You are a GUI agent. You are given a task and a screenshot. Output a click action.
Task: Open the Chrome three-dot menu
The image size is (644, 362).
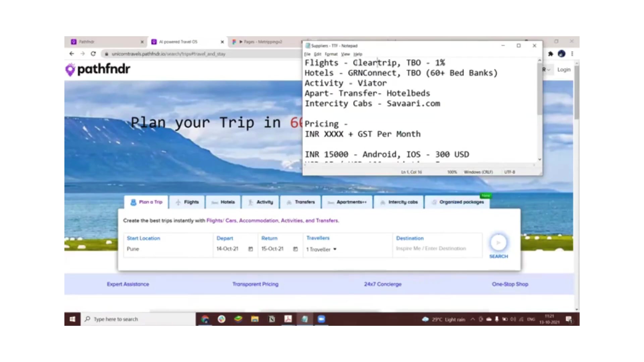tap(572, 54)
